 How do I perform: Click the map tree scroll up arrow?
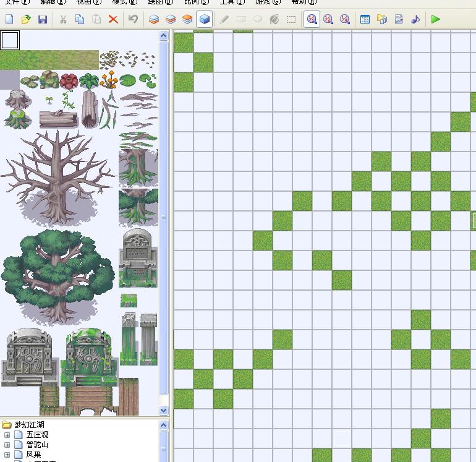pos(163,425)
